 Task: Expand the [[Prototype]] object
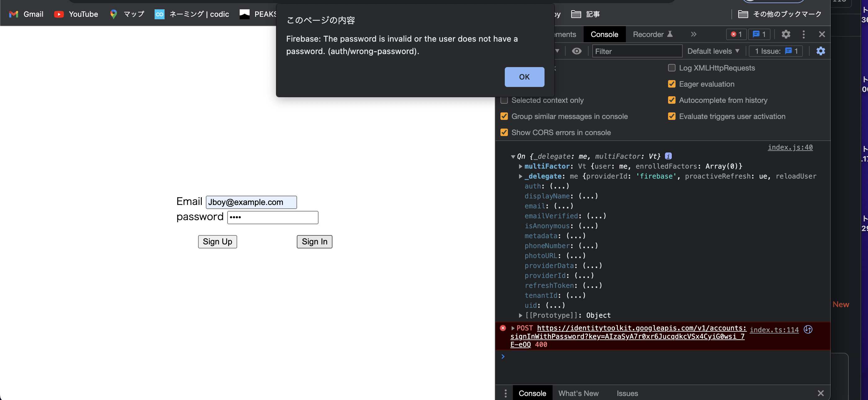[x=521, y=315]
